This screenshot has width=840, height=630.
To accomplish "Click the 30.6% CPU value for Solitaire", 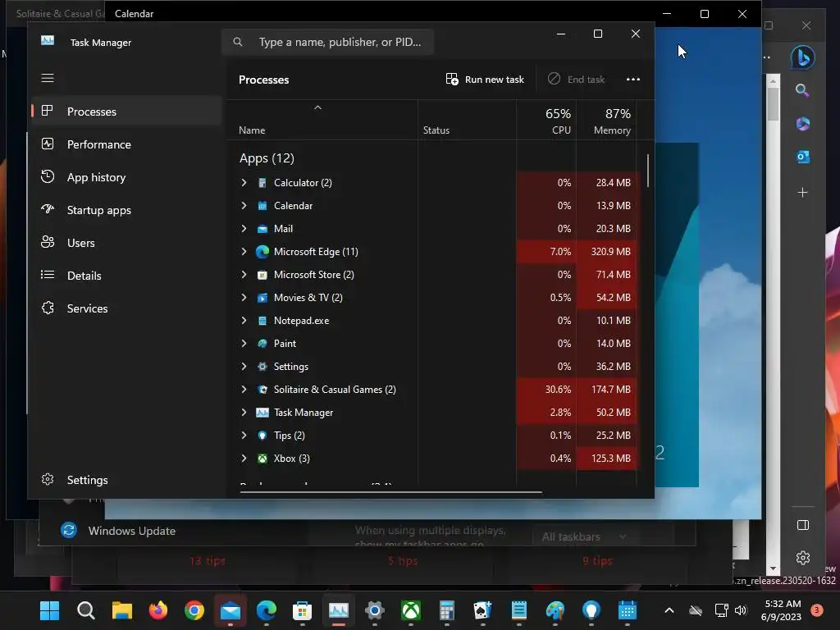I will (x=558, y=390).
